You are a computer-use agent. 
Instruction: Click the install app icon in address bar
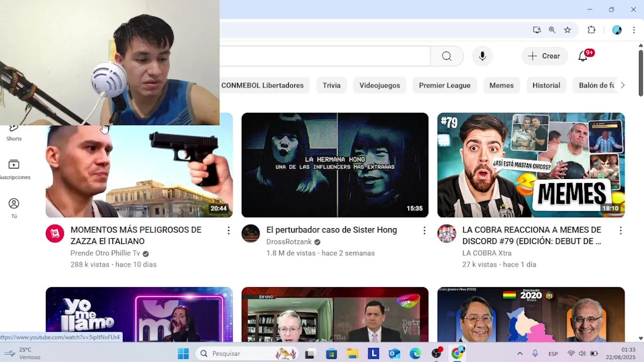(537, 30)
